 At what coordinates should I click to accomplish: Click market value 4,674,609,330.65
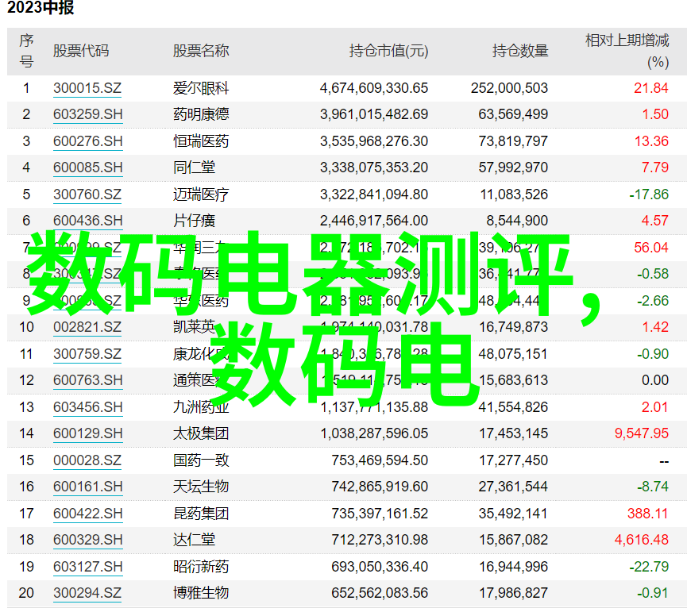click(x=374, y=88)
